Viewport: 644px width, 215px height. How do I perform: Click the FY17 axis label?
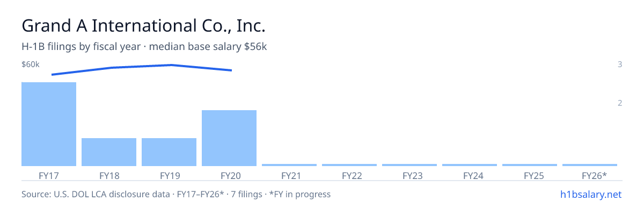tap(49, 175)
